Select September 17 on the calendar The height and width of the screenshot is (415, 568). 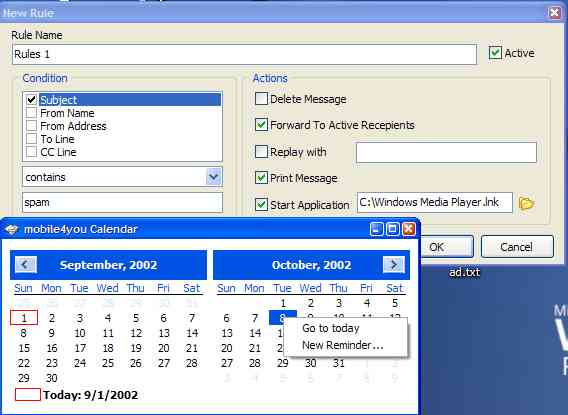tap(80, 348)
